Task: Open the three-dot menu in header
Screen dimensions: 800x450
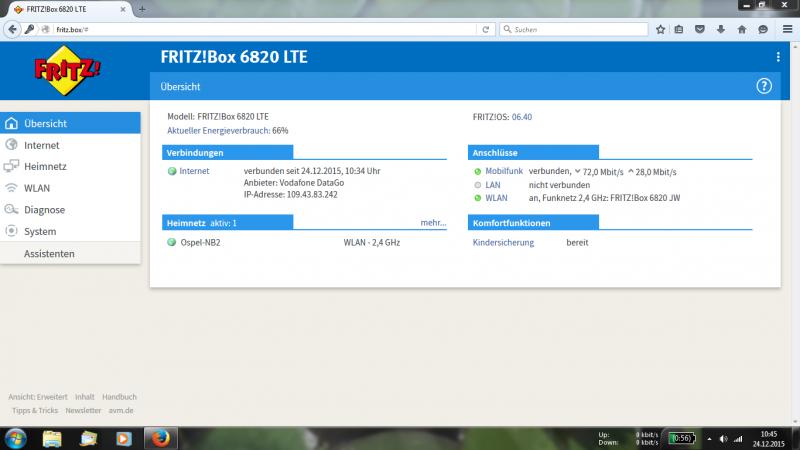Action: click(778, 57)
